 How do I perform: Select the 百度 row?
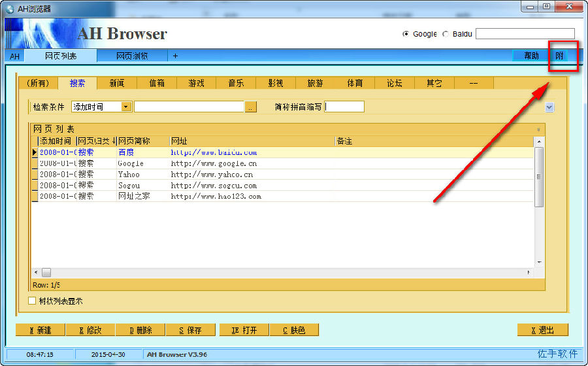(x=282, y=152)
